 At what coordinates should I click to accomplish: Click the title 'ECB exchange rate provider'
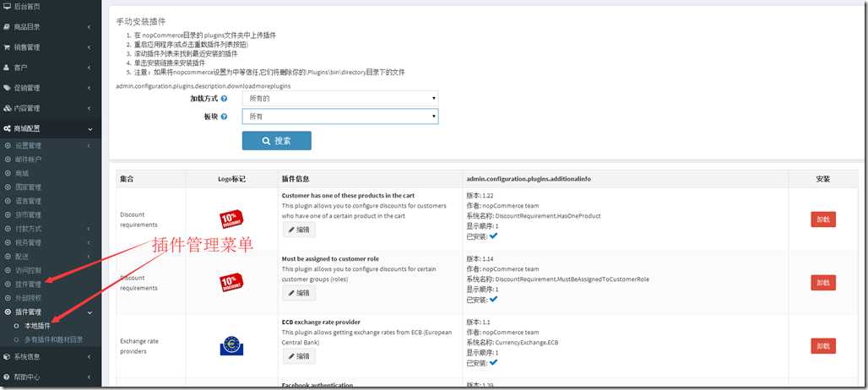321,322
